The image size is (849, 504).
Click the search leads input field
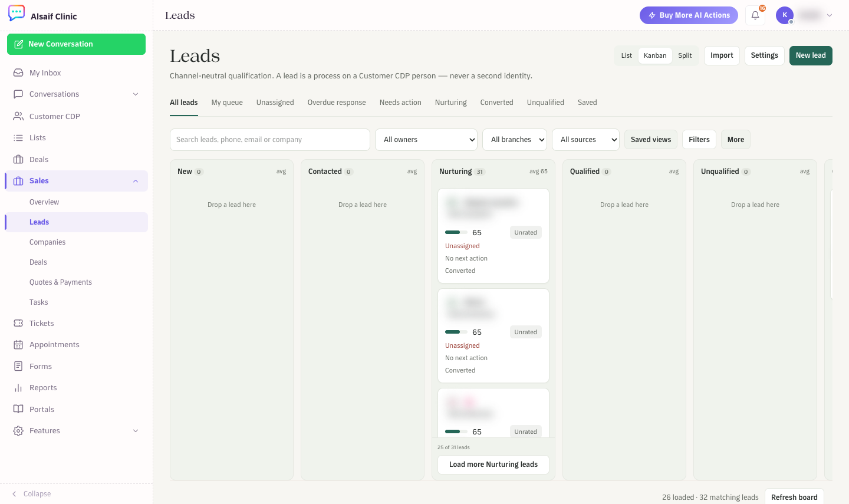[270, 140]
